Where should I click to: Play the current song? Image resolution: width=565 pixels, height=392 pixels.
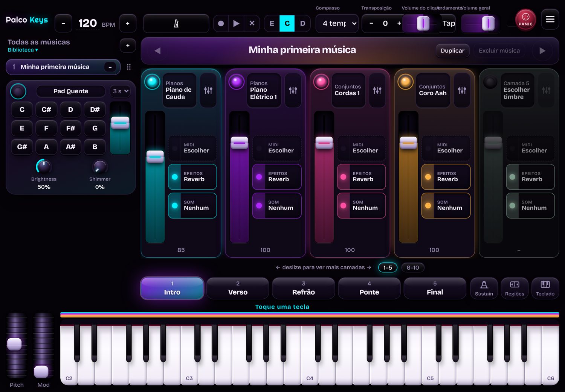click(237, 24)
